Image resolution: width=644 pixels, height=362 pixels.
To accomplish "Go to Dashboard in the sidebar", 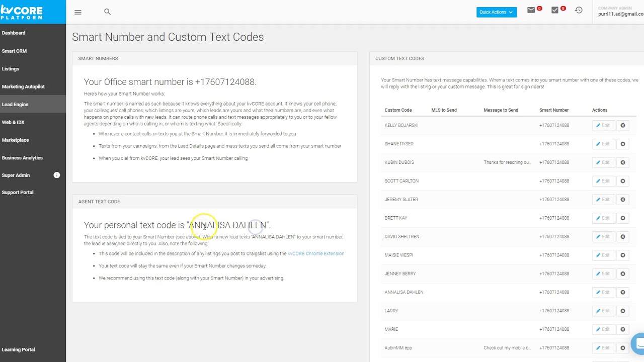I will 14,33.
